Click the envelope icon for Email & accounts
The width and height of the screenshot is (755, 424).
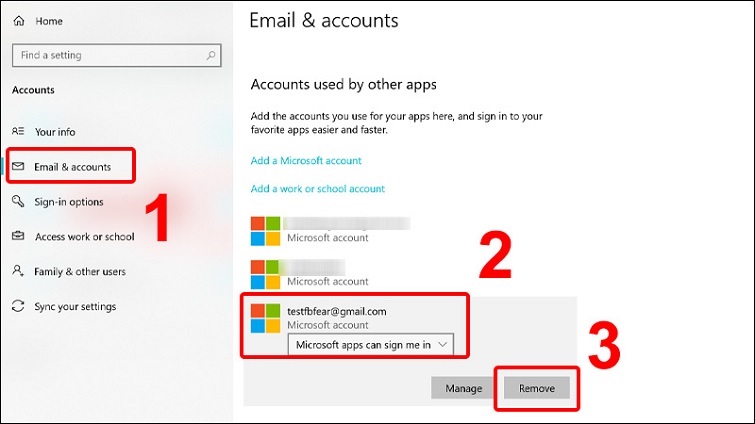pos(18,166)
